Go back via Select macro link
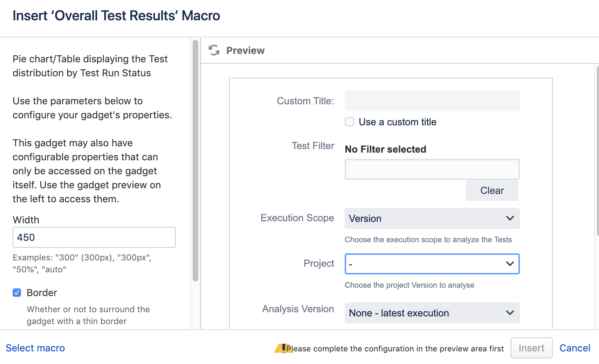Screen dimensions: 599x364 pos(35,348)
